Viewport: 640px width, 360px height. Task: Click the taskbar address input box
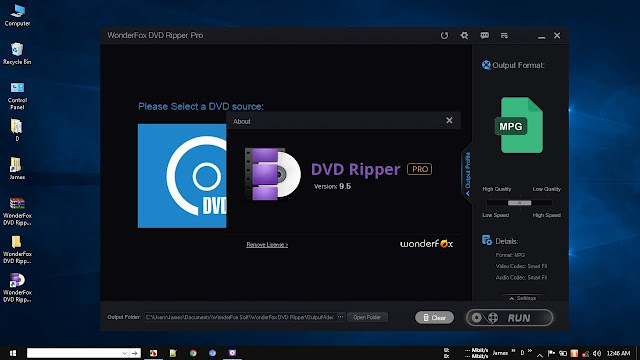tap(74, 353)
